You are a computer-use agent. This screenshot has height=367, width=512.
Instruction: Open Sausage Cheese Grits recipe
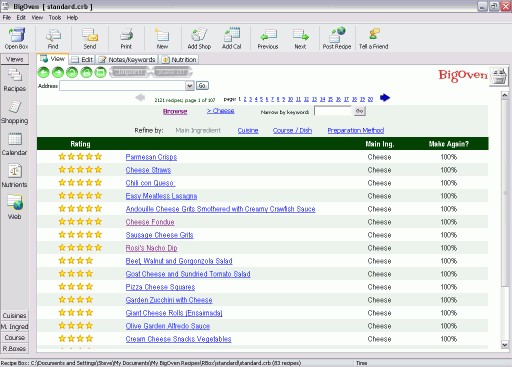coord(159,235)
